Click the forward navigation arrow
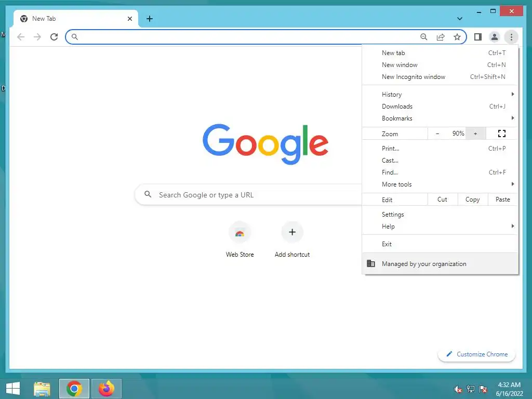Viewport: 532px width, 399px height. click(x=37, y=37)
